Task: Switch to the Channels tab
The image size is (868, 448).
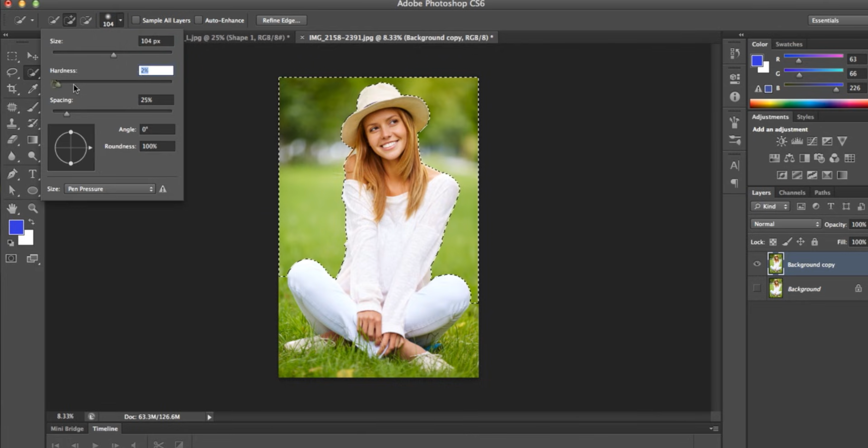Action: tap(792, 193)
